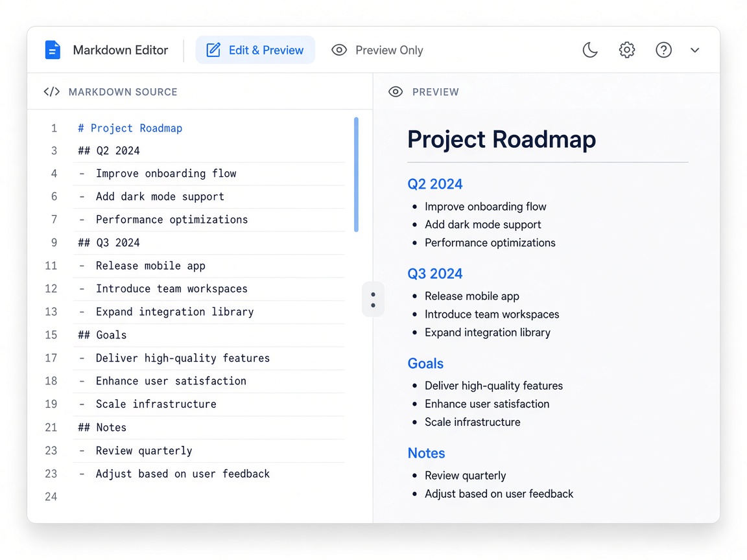Click source line '- Release mobile app'

142,266
